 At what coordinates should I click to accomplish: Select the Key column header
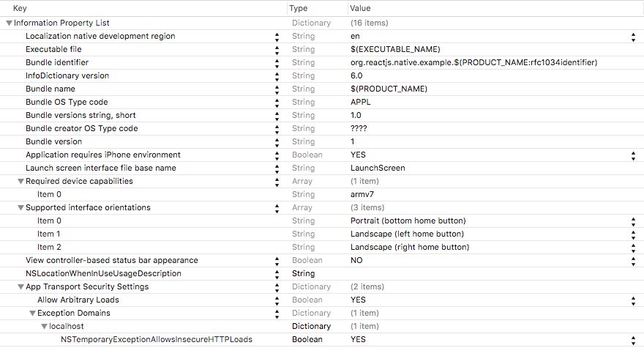(143, 8)
